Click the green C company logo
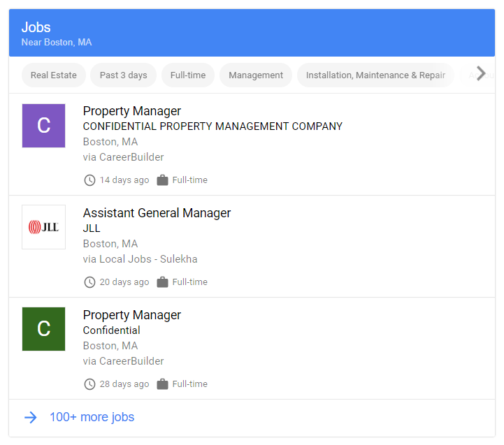This screenshot has height=445, width=504. (x=43, y=329)
